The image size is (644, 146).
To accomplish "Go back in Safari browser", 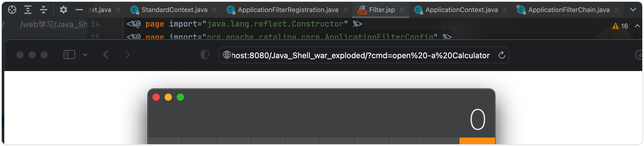I will [106, 55].
